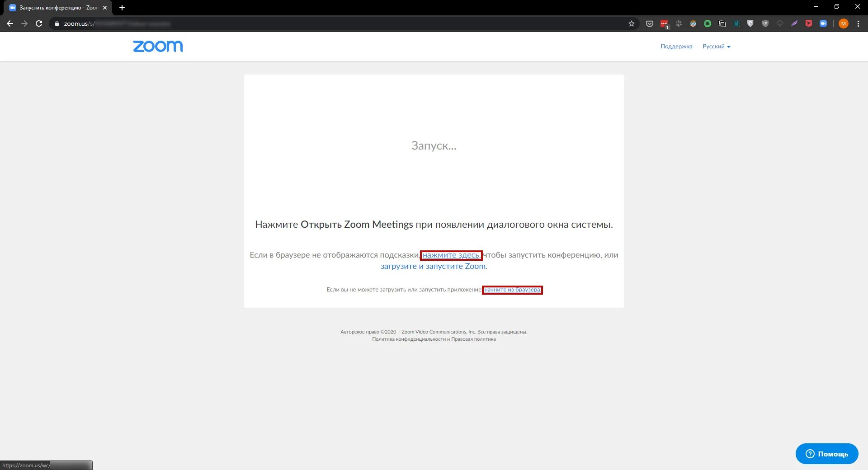Viewport: 868px width, 470px height.
Task: View site info via the lock icon
Action: 57,23
